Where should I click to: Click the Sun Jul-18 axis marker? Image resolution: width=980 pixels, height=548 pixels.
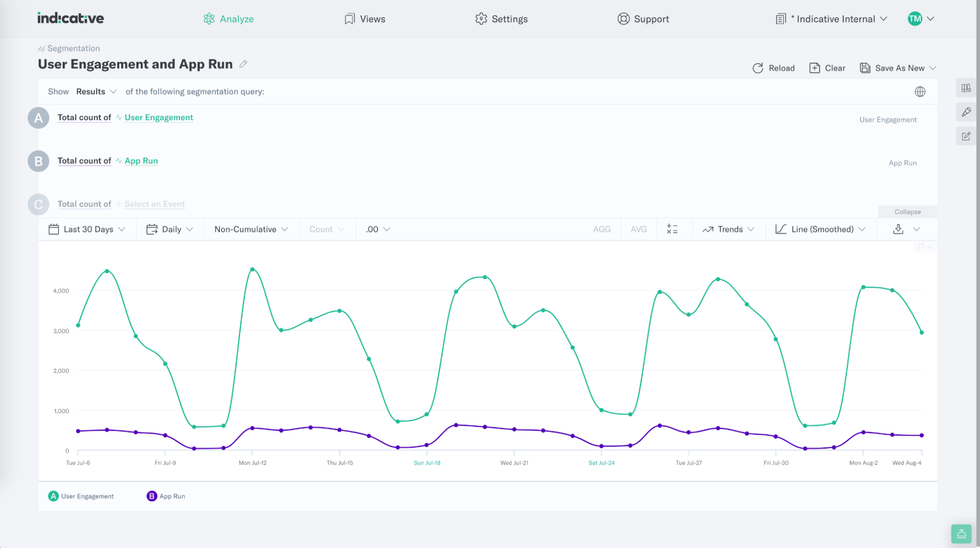tap(427, 463)
